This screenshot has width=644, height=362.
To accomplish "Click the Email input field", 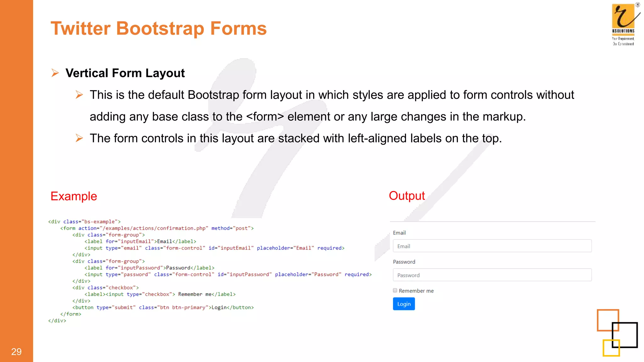I will click(492, 246).
